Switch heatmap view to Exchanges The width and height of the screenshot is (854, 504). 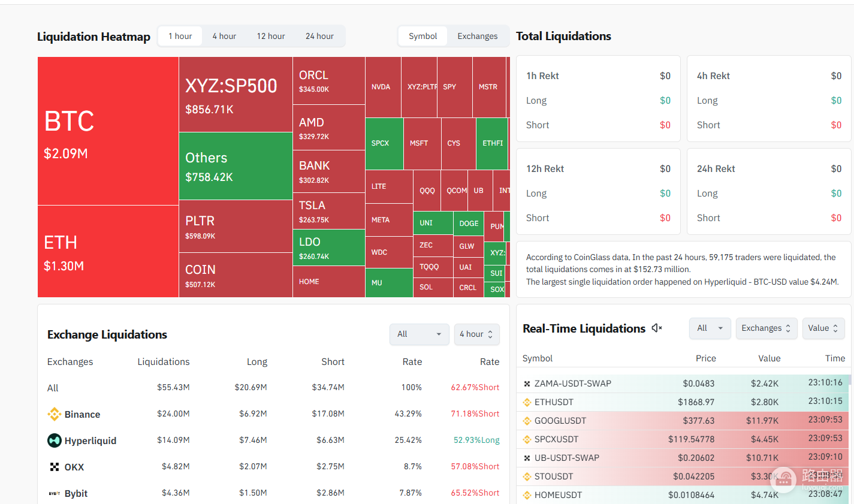(478, 36)
